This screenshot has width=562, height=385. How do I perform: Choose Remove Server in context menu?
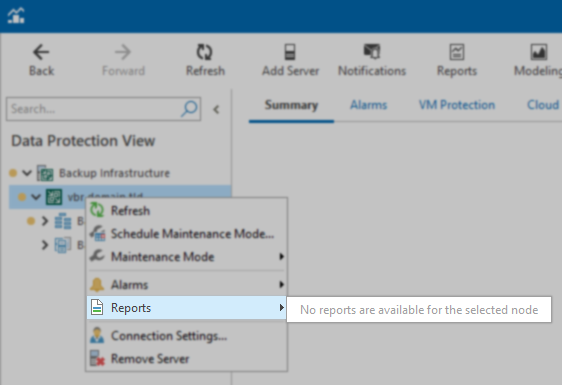[x=187, y=359]
